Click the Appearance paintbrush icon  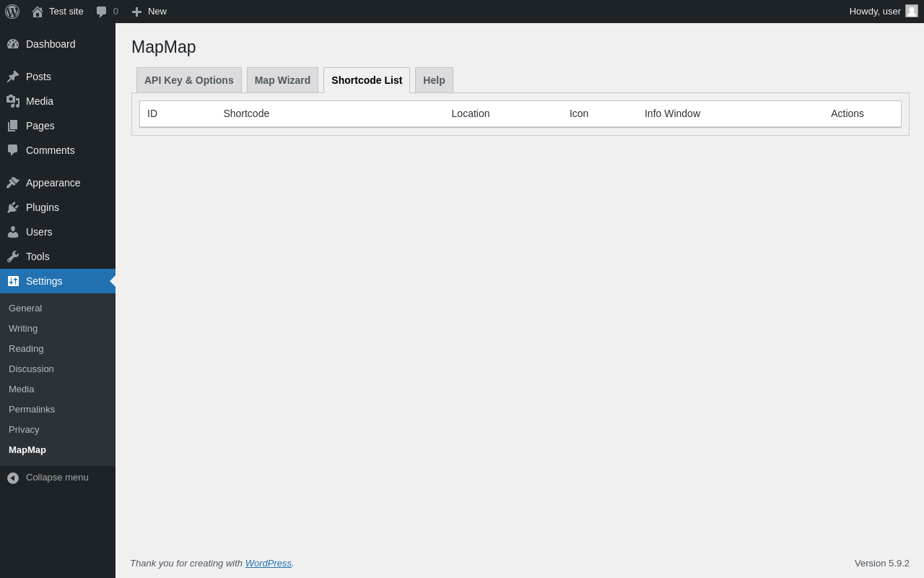[x=13, y=183]
